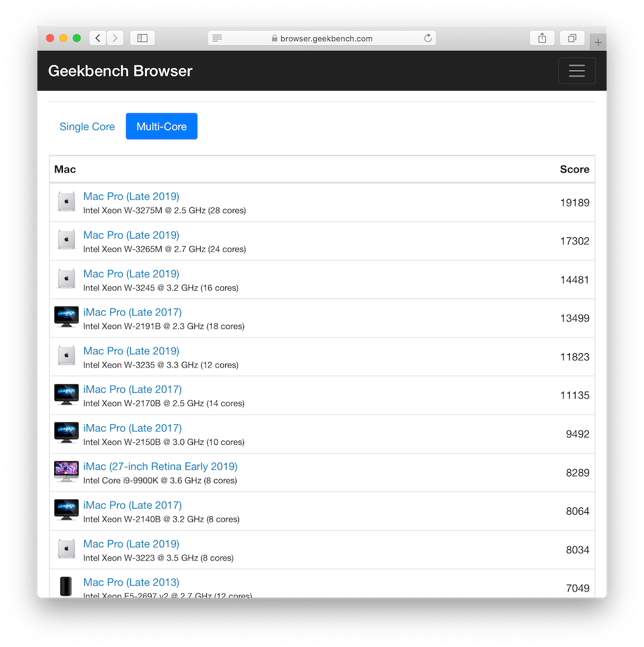
Task: Minimize Safari with the yellow button
Action: 64,38
